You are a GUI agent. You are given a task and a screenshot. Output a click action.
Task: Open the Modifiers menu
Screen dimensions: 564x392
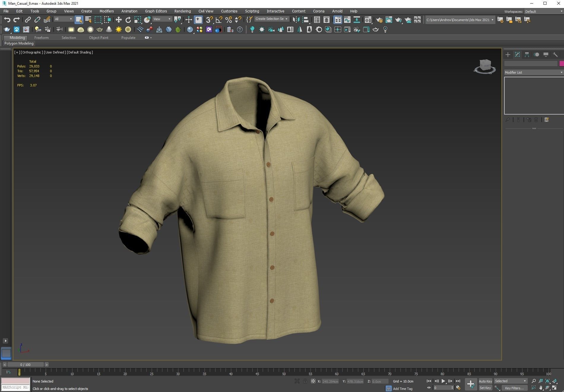point(107,11)
